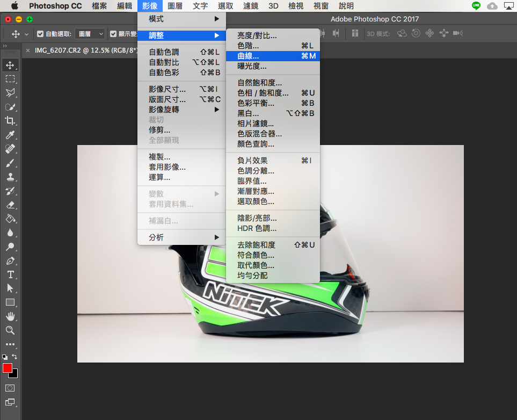Viewport: 517px width, 420px height.
Task: Open the Edit Toolbar three-dot menu
Action: tap(10, 344)
